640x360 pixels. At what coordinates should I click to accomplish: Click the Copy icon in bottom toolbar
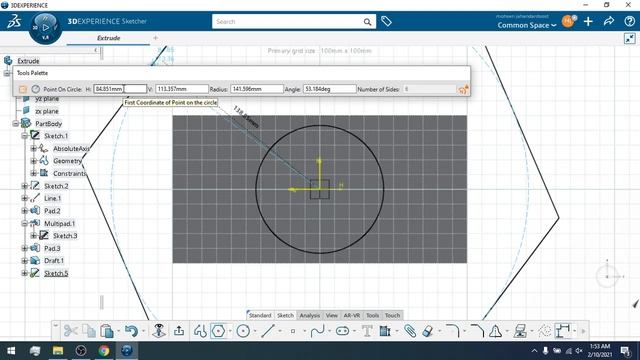pyautogui.click(x=89, y=331)
